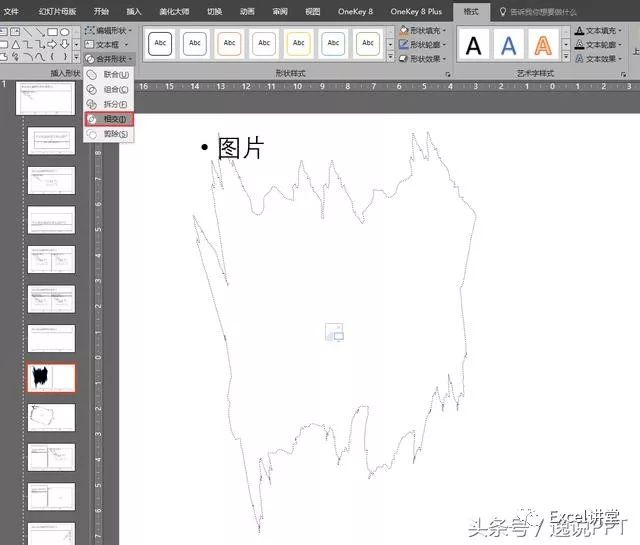Viewport: 640px width, 545px height.
Task: Open the 文本效果 dropdown arrow
Action: (x=620, y=59)
